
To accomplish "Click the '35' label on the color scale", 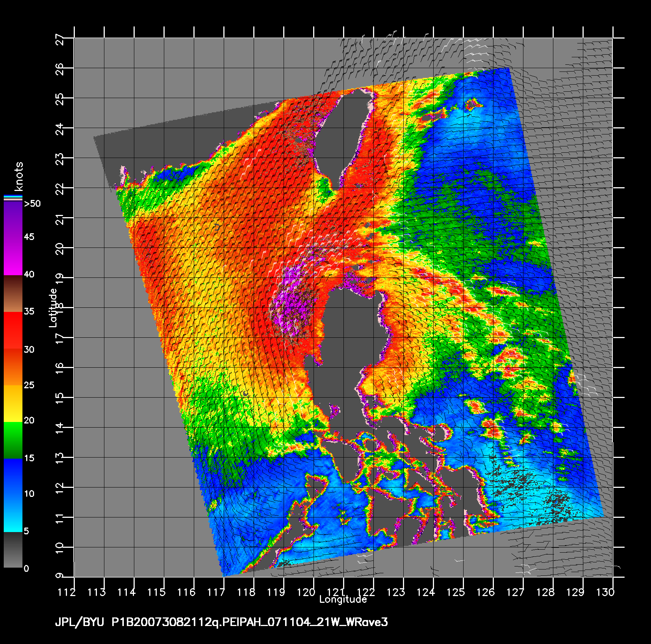I will (x=29, y=312).
